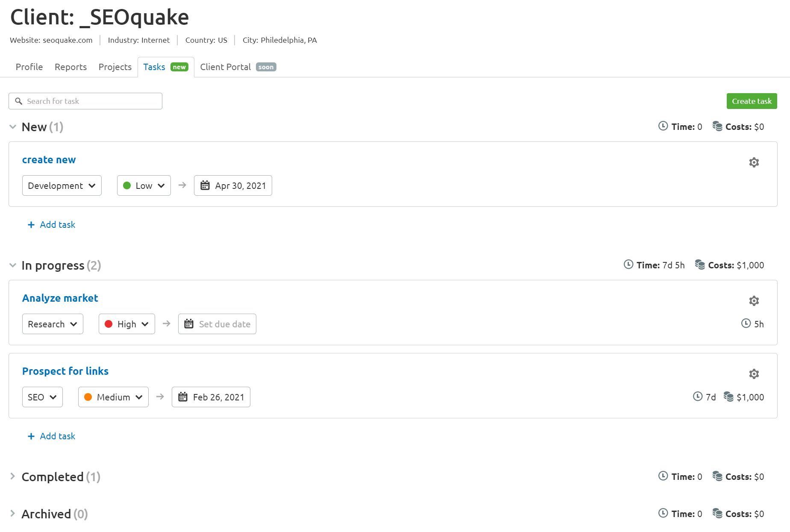Switch to the Profile tab
The image size is (790, 532).
pyautogui.click(x=29, y=67)
